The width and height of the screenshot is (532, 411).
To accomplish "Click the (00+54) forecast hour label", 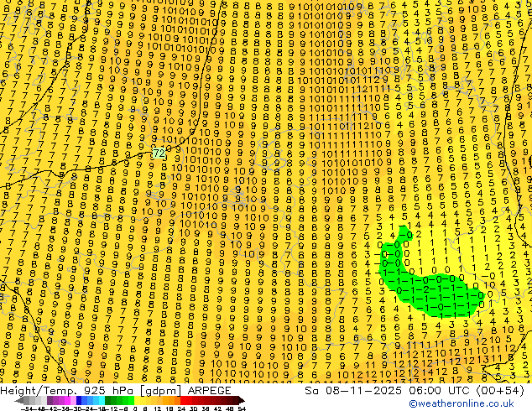I will [x=501, y=391].
